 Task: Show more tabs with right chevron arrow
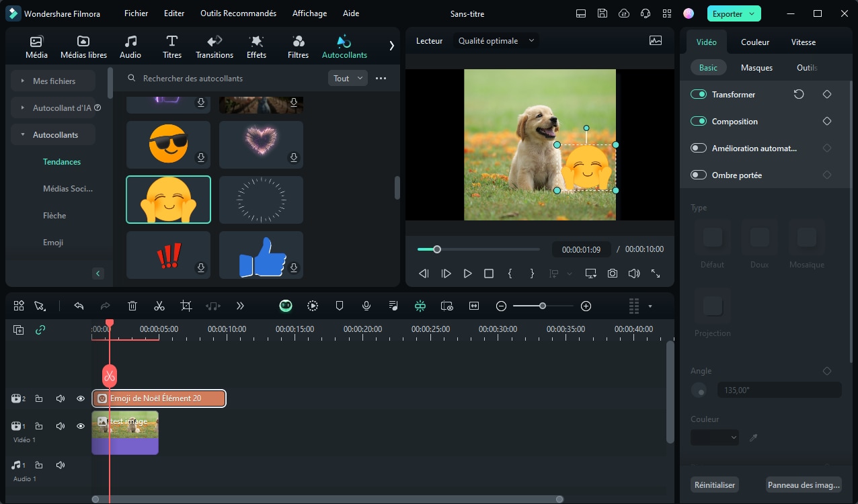pyautogui.click(x=391, y=46)
